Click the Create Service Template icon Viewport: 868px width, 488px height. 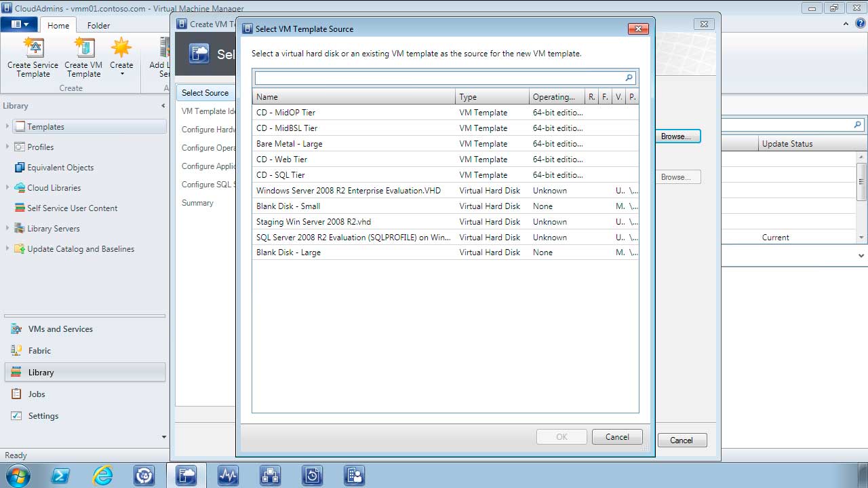point(33,48)
